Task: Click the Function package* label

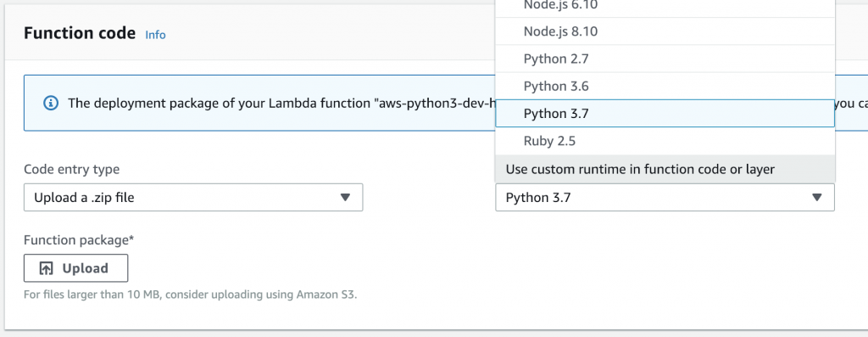Action: tap(79, 240)
